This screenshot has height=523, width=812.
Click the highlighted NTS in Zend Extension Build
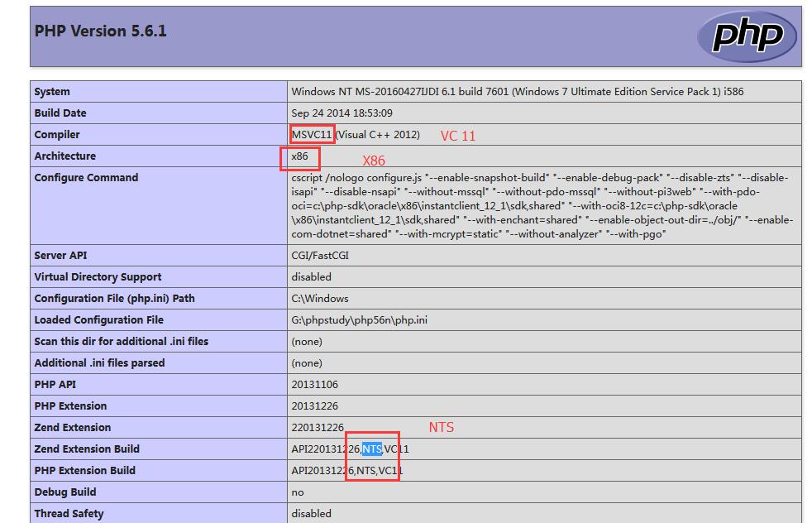[372, 449]
